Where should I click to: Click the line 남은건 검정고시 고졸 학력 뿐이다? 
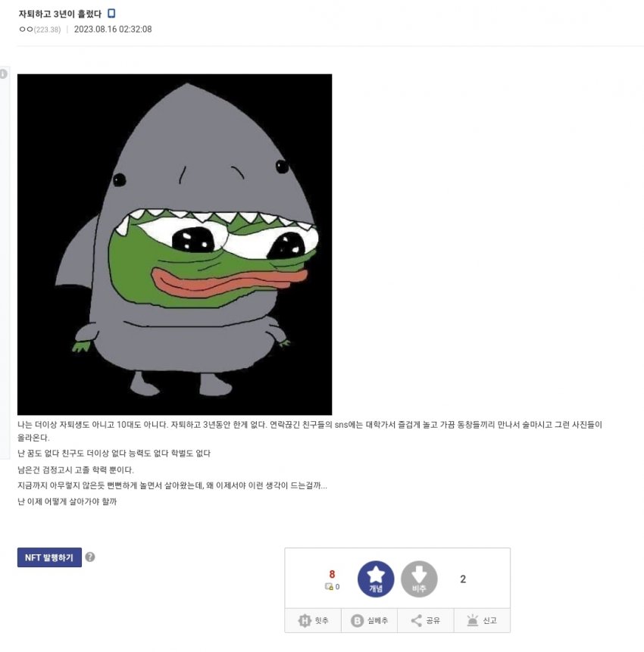(76, 470)
